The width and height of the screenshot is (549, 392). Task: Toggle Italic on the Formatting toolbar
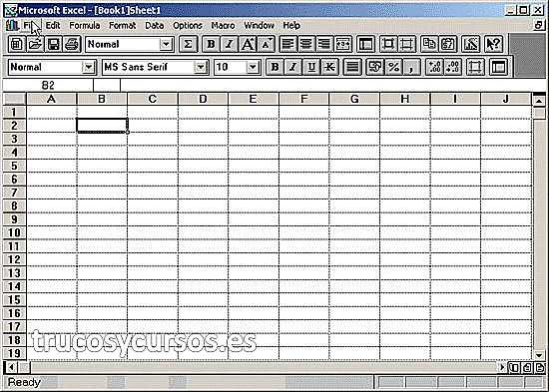(x=293, y=67)
